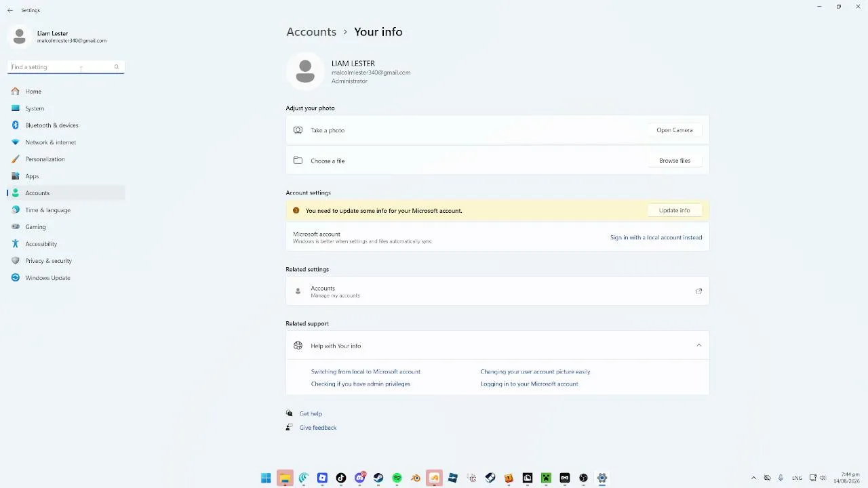Click the Update info button

coord(675,210)
